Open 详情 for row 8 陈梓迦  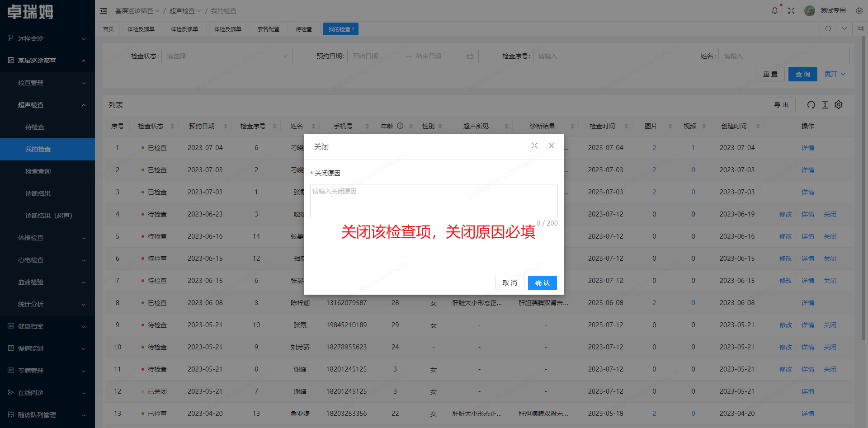808,303
